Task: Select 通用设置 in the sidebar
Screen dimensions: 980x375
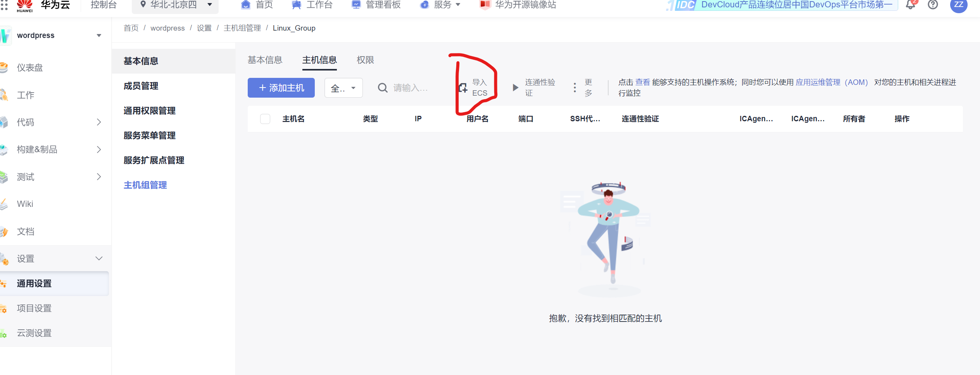Action: pyautogui.click(x=54, y=284)
